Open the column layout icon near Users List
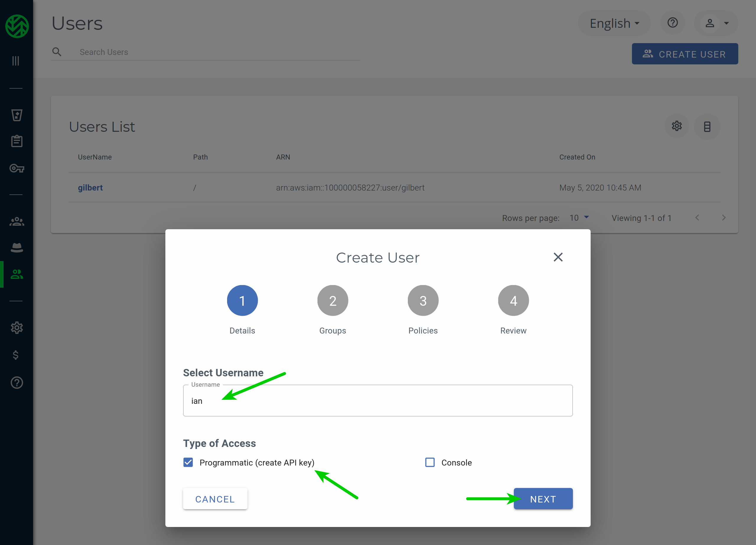The width and height of the screenshot is (756, 545). (x=707, y=126)
